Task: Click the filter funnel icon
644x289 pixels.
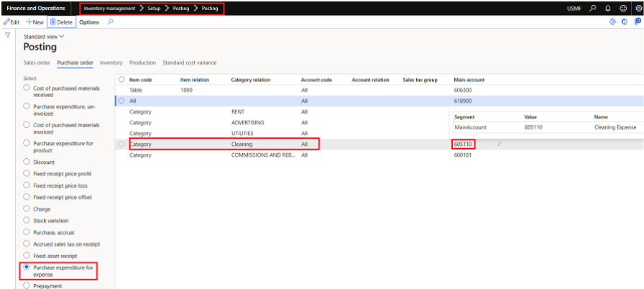Action: pos(7,35)
